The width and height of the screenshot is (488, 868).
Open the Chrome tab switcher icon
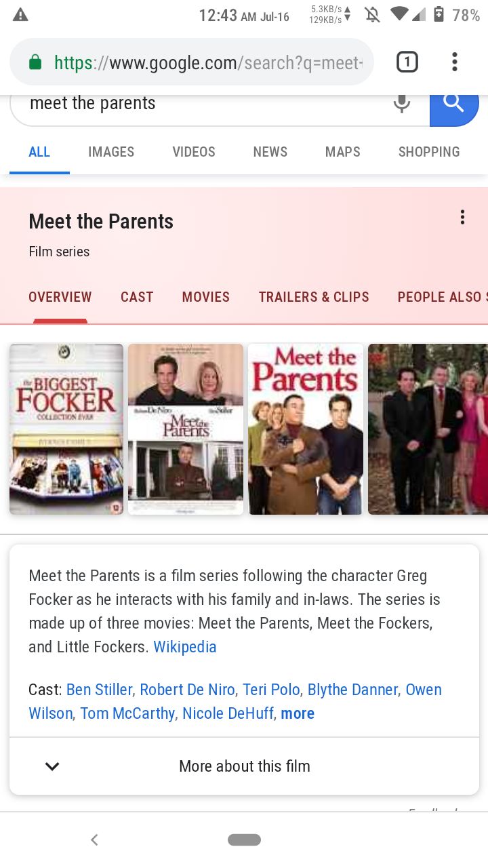(x=407, y=62)
